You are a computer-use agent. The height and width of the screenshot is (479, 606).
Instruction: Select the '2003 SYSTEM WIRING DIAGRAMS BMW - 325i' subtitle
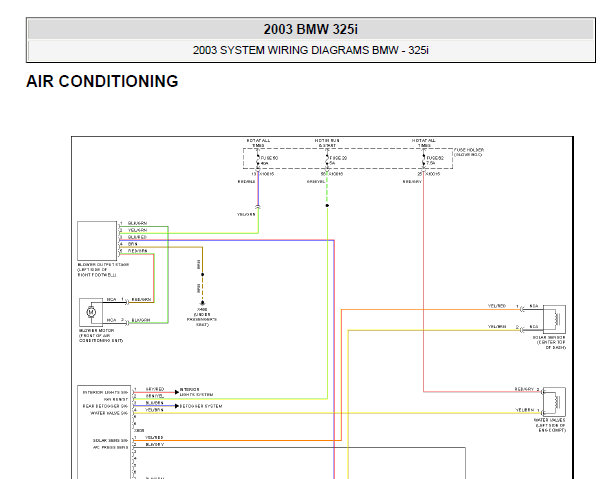click(x=311, y=50)
